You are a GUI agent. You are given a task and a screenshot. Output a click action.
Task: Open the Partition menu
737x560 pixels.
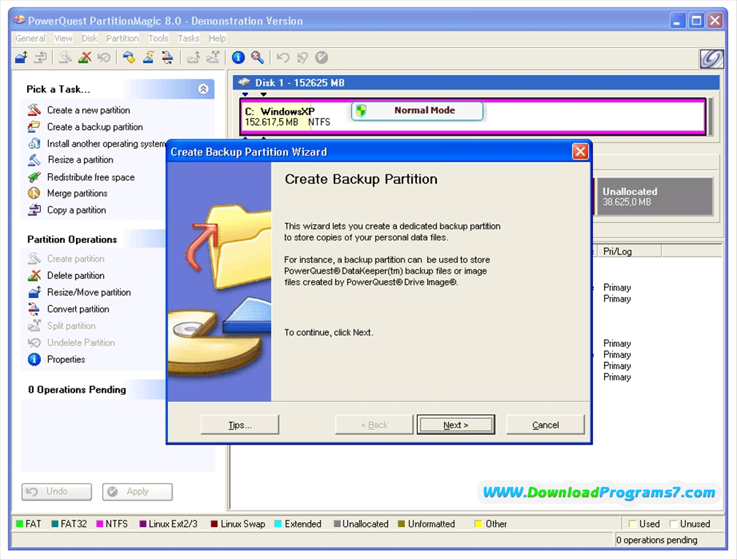tap(122, 38)
